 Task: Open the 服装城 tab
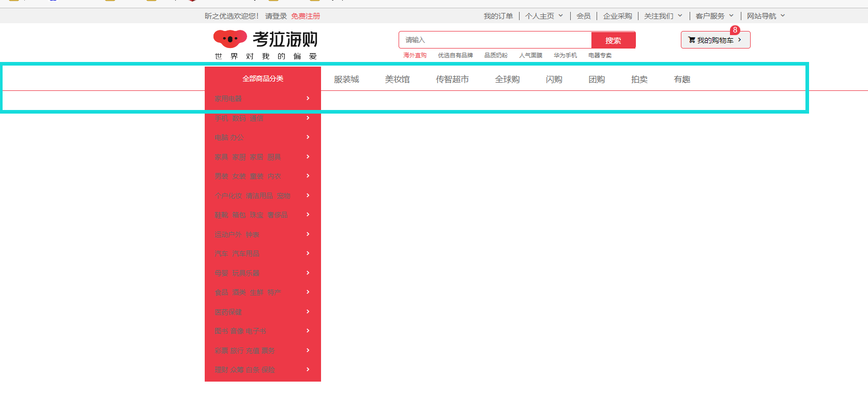click(346, 79)
